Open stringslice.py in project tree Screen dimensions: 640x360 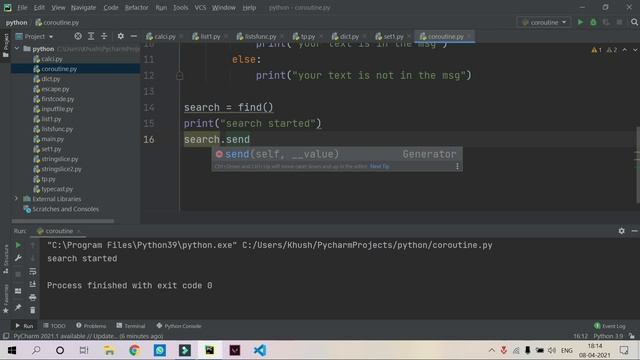60,159
